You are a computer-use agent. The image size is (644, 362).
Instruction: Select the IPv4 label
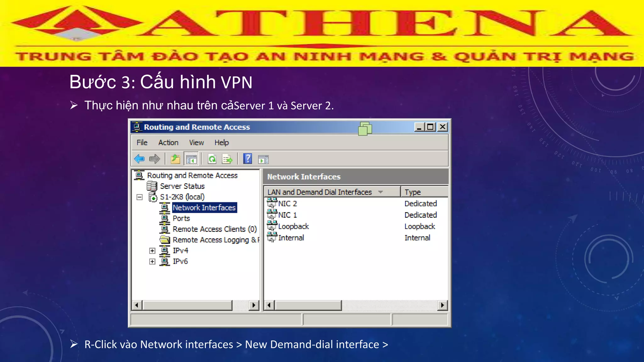[x=180, y=251]
